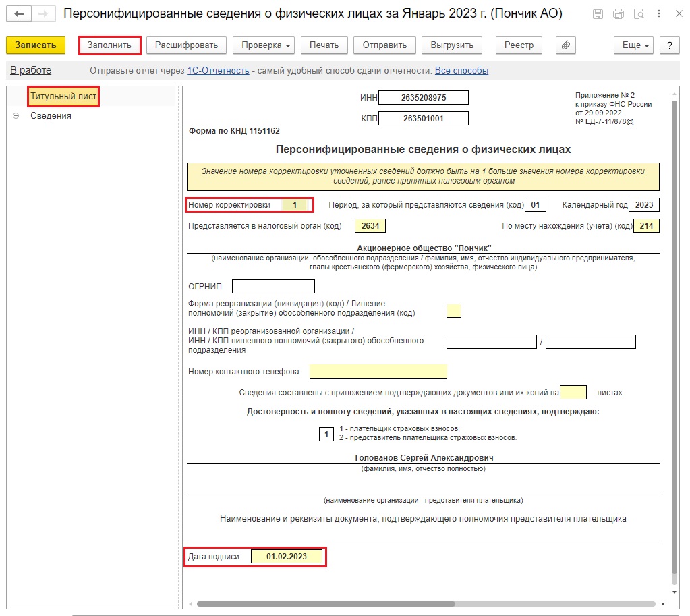Open the Еще dropdown menu
The image size is (690, 616).
coord(633,45)
